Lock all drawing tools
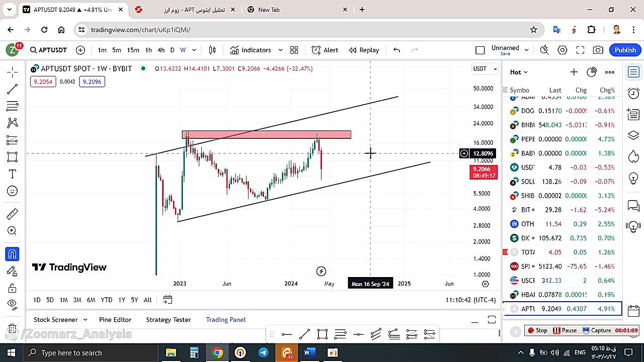Viewport: 644px width, 362px height. click(x=13, y=288)
